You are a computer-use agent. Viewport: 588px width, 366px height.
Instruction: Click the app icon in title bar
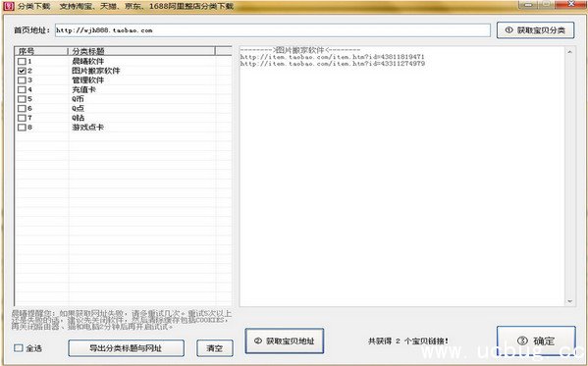[x=8, y=6]
